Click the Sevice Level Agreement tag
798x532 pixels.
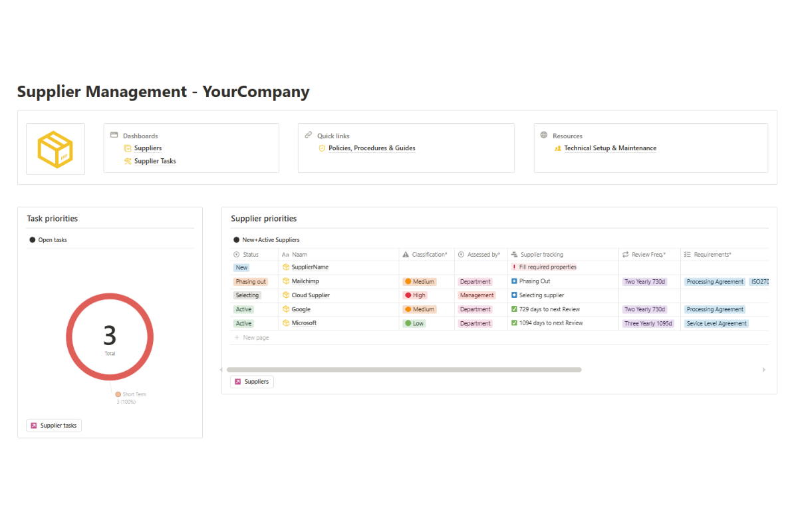coord(717,323)
